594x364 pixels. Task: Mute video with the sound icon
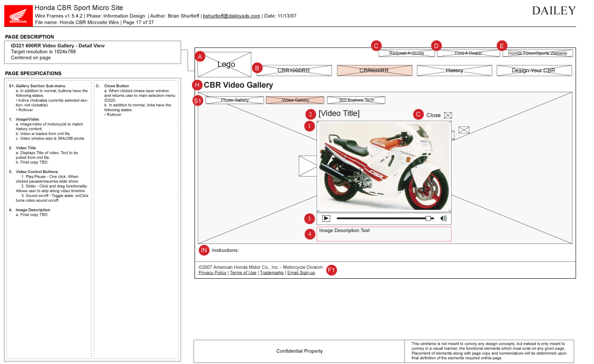pyautogui.click(x=443, y=218)
